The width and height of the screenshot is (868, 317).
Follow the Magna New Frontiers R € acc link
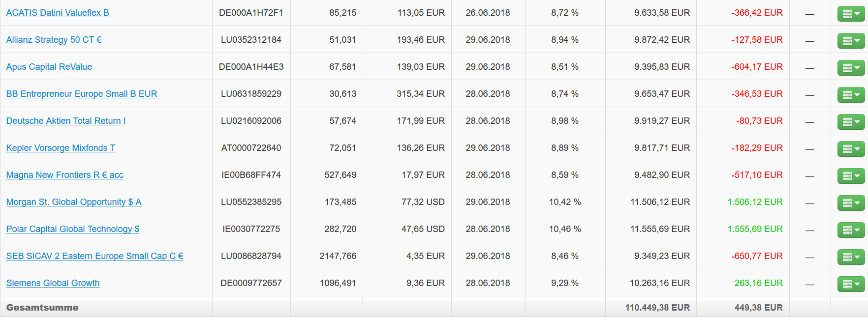point(64,175)
